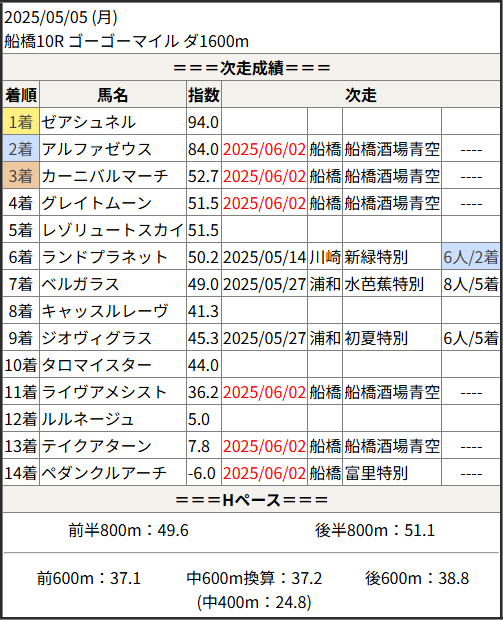Open 新緑特別 race for ランドプラネット

[376, 257]
